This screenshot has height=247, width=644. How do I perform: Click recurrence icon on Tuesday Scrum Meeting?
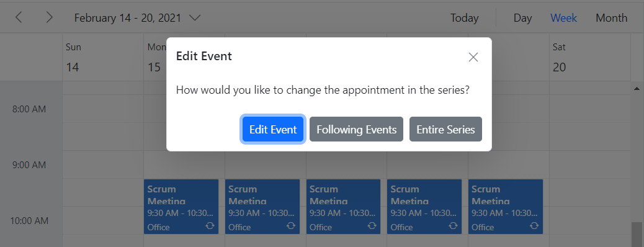pos(291,226)
